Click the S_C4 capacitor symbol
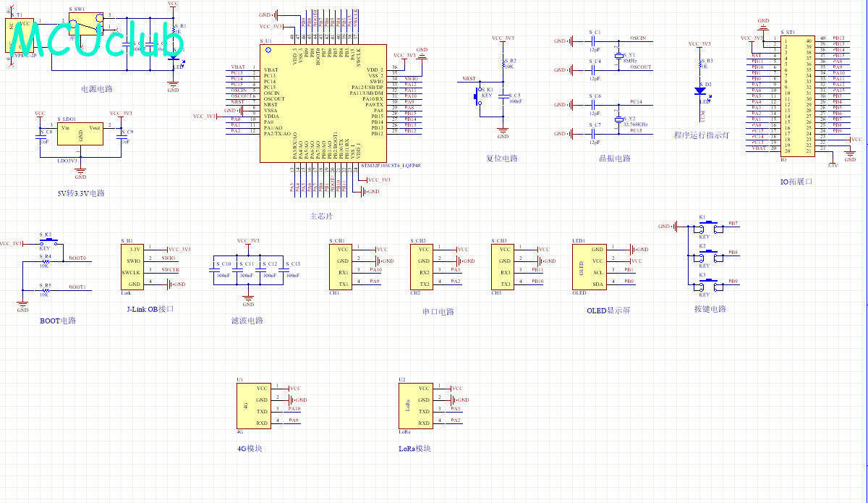The image size is (868, 503). pyautogui.click(x=592, y=70)
